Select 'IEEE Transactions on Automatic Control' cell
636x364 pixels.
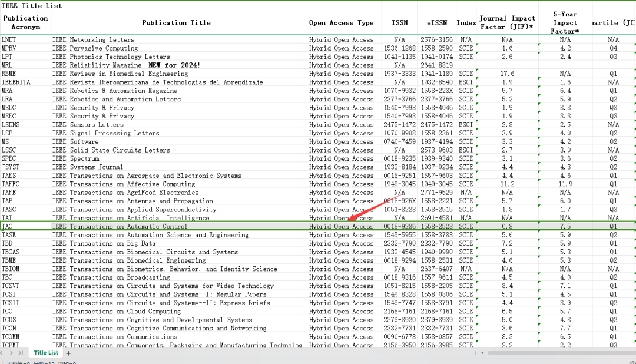point(177,226)
